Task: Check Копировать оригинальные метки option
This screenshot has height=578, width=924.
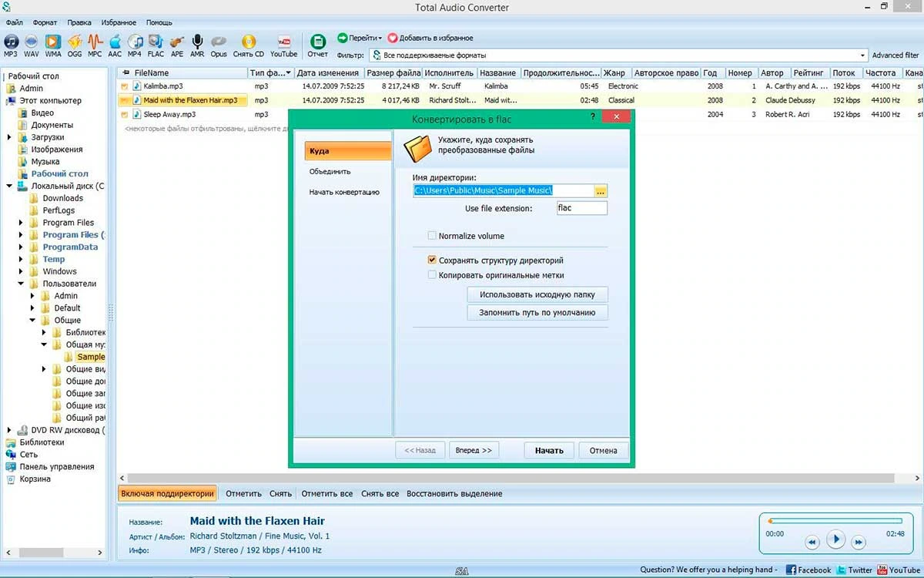Action: tap(432, 274)
